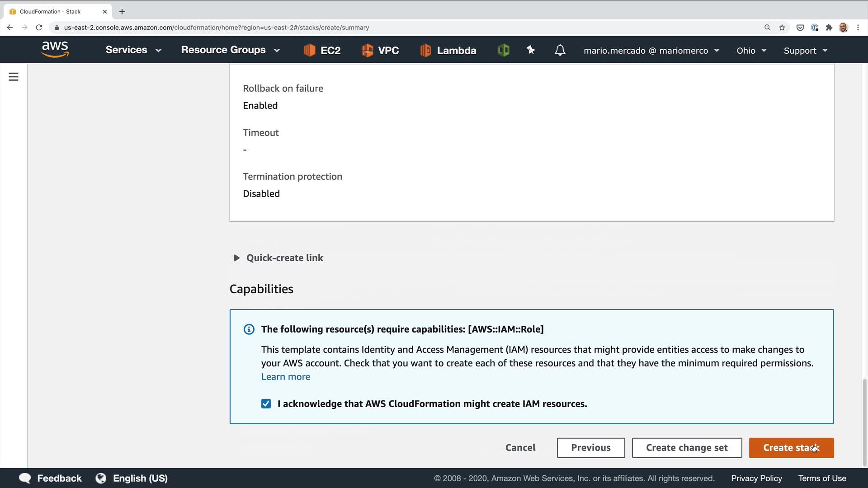Open the Resource Groups menu

click(x=230, y=50)
